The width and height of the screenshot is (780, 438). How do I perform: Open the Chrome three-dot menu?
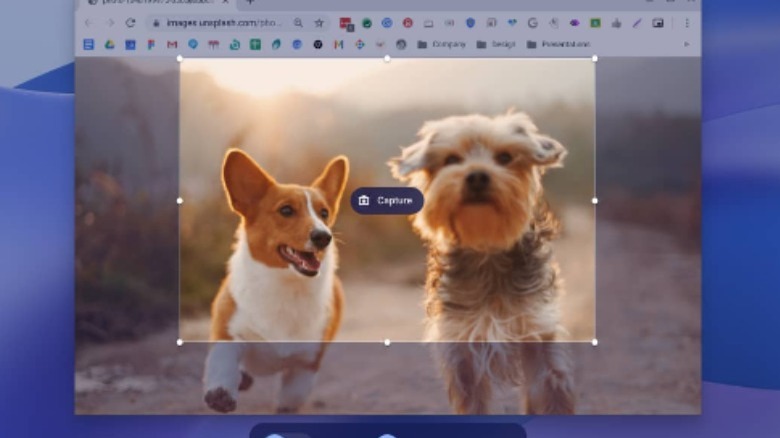(686, 23)
